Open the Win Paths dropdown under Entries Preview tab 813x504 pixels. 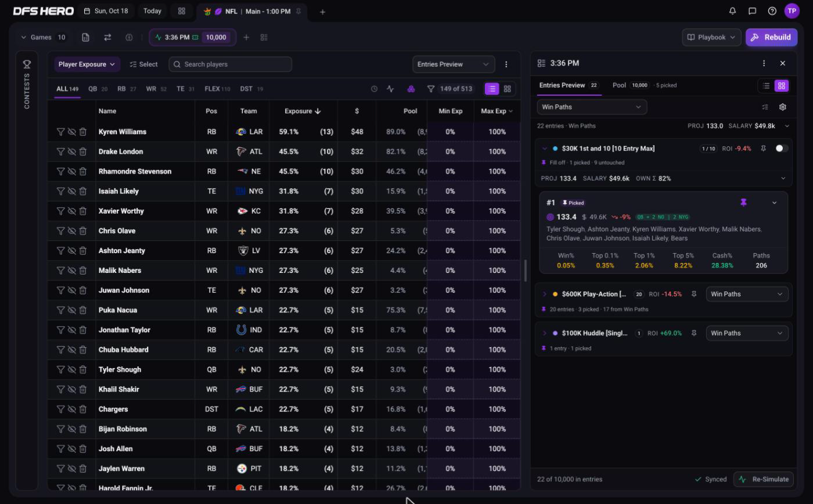(592, 107)
